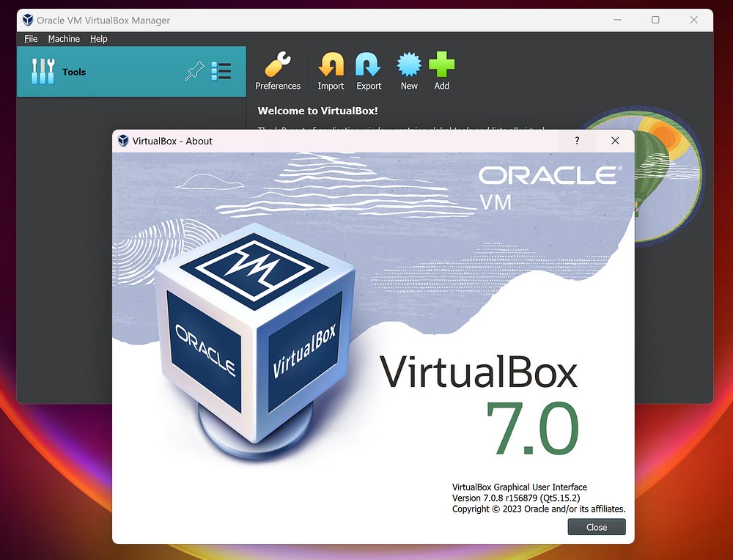Pin the Tools pane with pushpin icon
Screen dimensions: 733x560
[x=194, y=72]
